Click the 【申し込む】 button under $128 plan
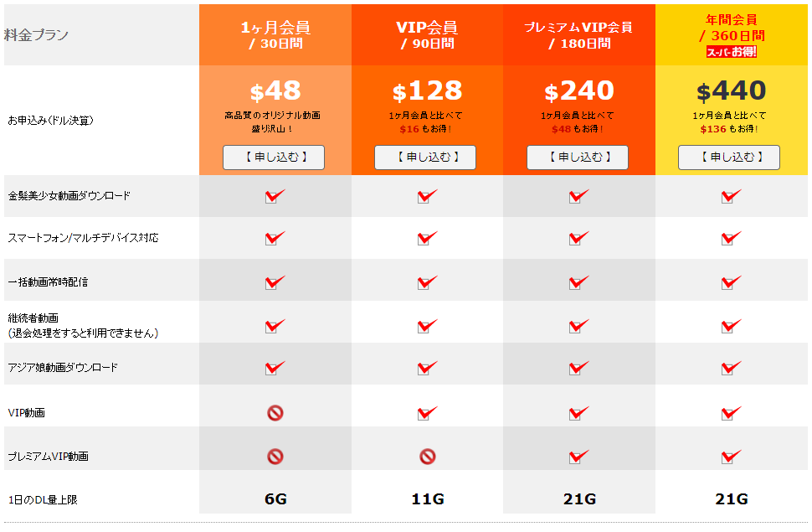This screenshot has width=812, height=532. 425,158
